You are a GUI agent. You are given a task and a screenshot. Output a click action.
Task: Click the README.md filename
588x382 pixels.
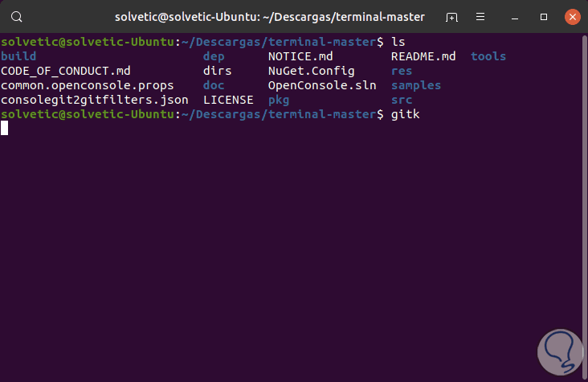pyautogui.click(x=423, y=56)
